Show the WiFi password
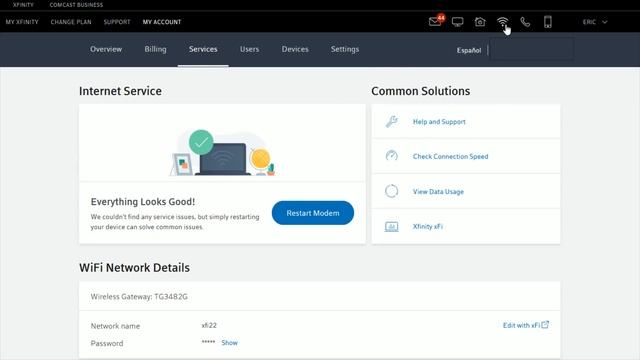The image size is (640, 360). [229, 342]
